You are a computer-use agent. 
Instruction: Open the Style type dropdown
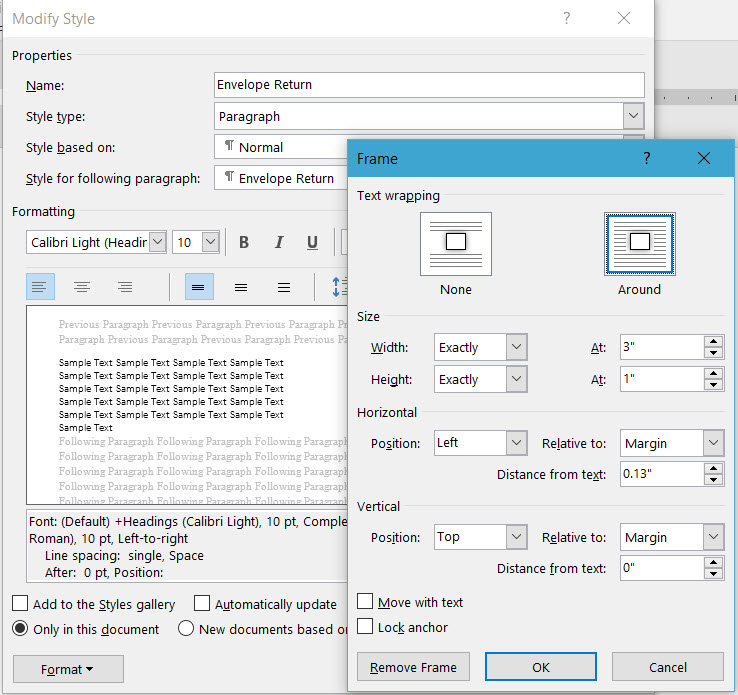tap(633, 116)
